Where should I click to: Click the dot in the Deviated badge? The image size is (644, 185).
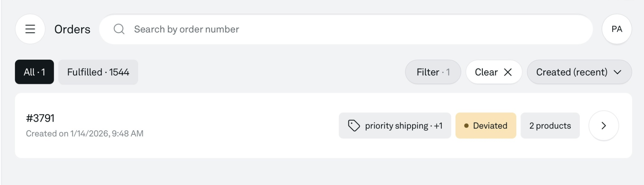(x=466, y=126)
